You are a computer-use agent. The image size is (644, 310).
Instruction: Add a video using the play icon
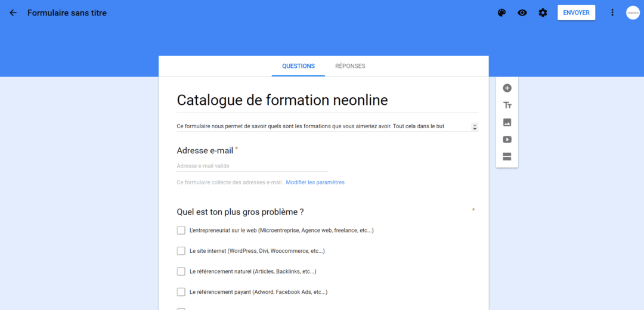(507, 139)
